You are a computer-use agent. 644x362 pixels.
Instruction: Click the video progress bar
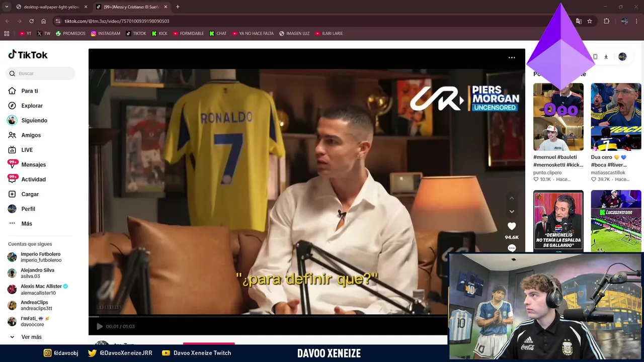(x=268, y=317)
